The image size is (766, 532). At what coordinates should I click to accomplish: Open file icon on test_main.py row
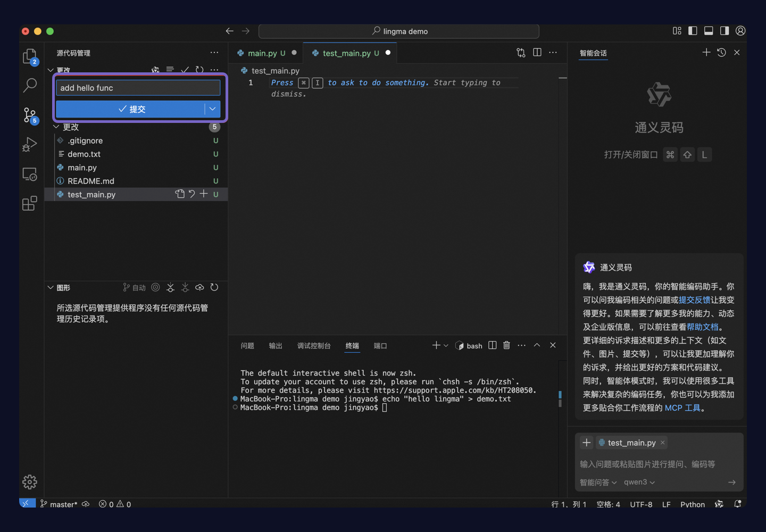180,194
